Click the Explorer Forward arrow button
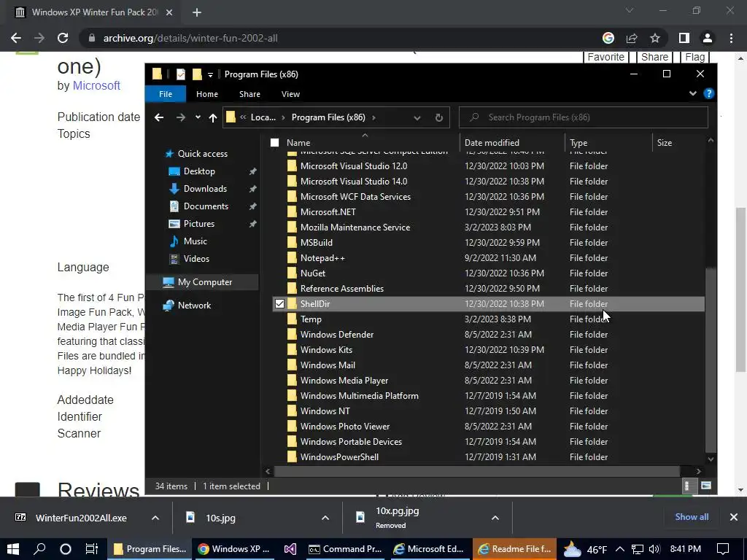 (181, 117)
